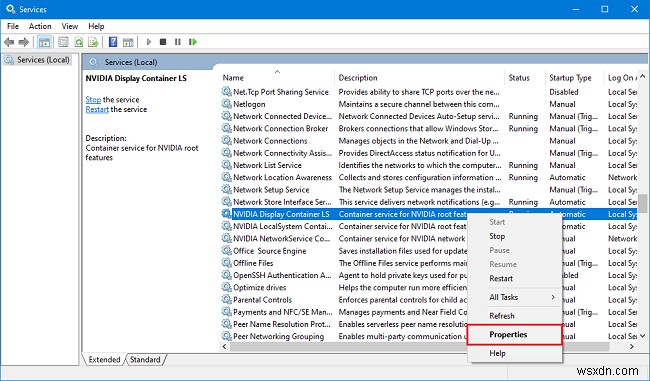
Task: Click gear icon beside Network List Service
Action: 226,165
